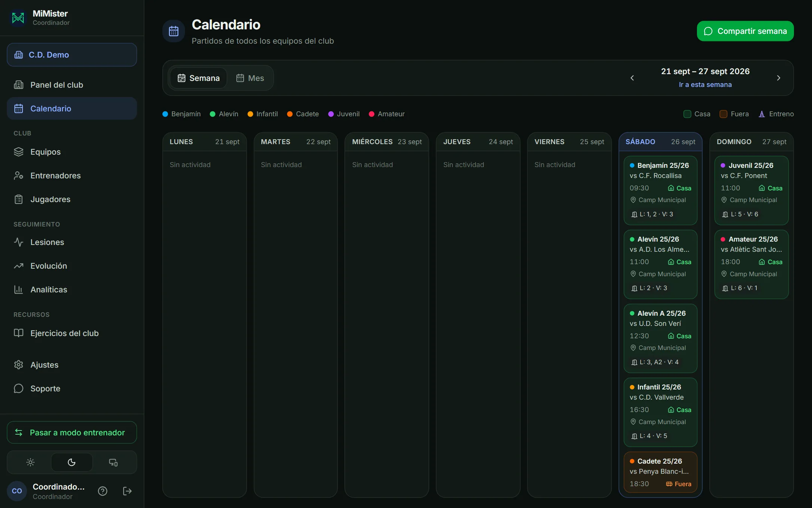Image resolution: width=812 pixels, height=508 pixels.
Task: Click Pasar a modo entrenador button
Action: coord(72,432)
